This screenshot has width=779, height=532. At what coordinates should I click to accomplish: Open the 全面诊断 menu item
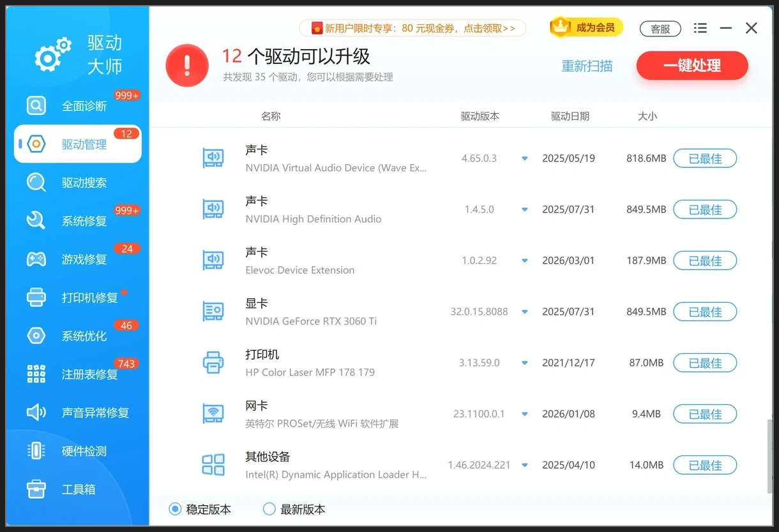click(77, 105)
